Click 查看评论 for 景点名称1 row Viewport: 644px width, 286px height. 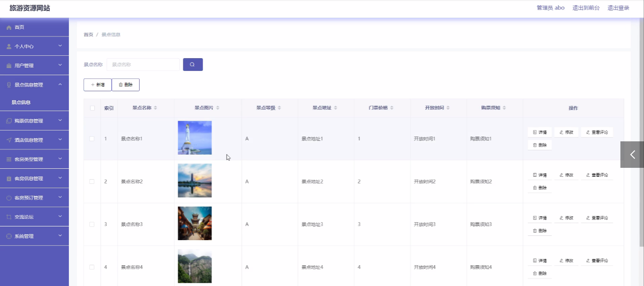597,132
